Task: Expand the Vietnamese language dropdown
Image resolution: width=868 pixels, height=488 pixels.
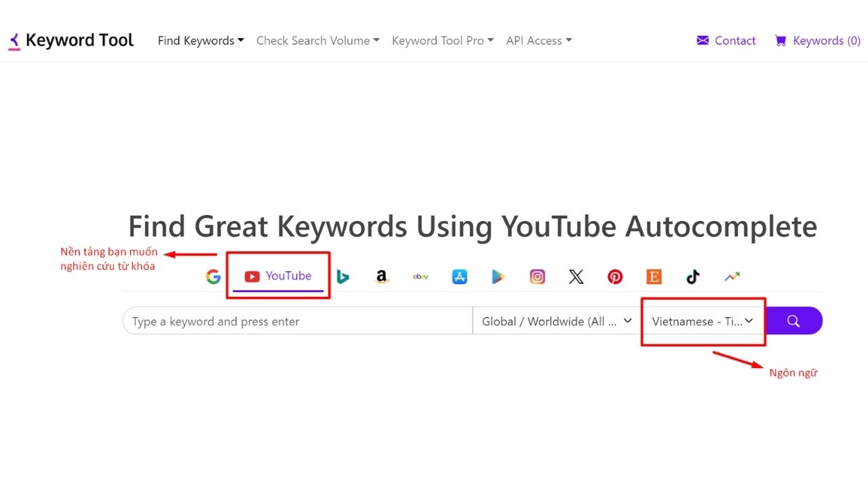Action: point(703,321)
